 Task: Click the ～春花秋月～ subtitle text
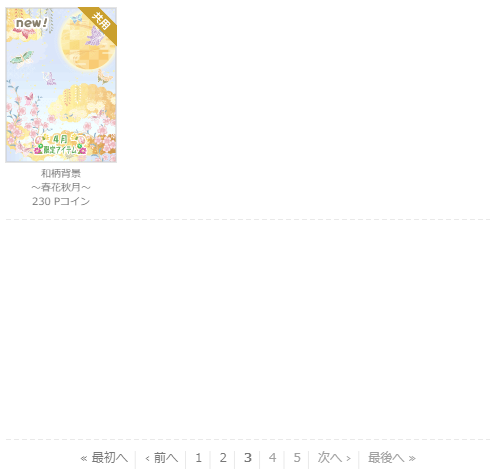(x=61, y=187)
